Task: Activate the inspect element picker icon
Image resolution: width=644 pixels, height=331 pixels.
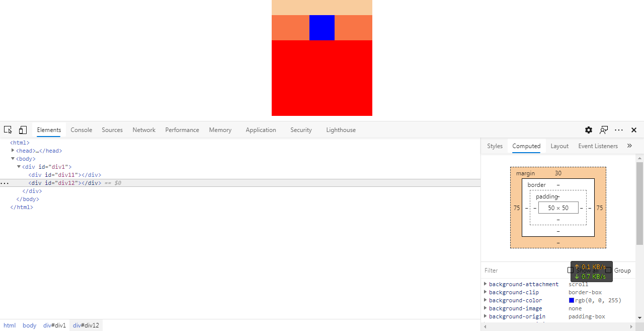Action: (8, 130)
